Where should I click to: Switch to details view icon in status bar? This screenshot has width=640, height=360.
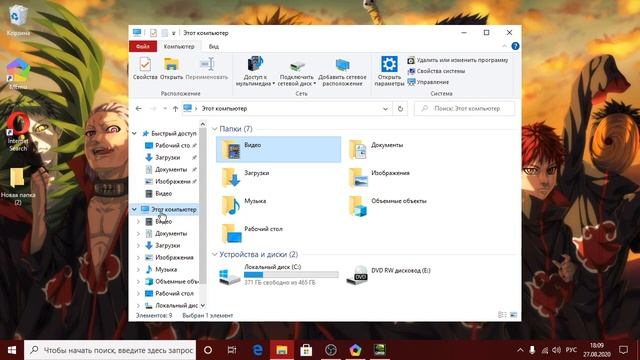(x=502, y=315)
